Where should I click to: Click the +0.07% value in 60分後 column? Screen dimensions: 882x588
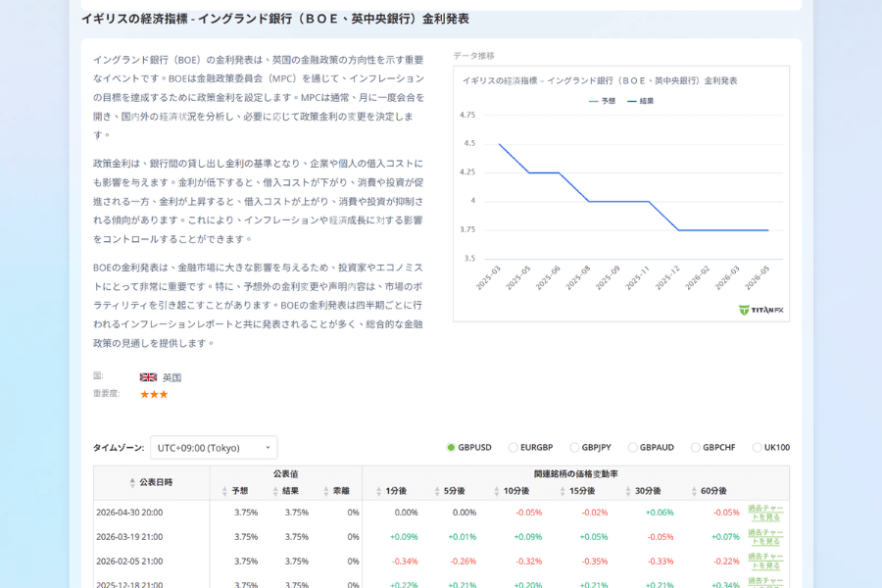pos(725,537)
